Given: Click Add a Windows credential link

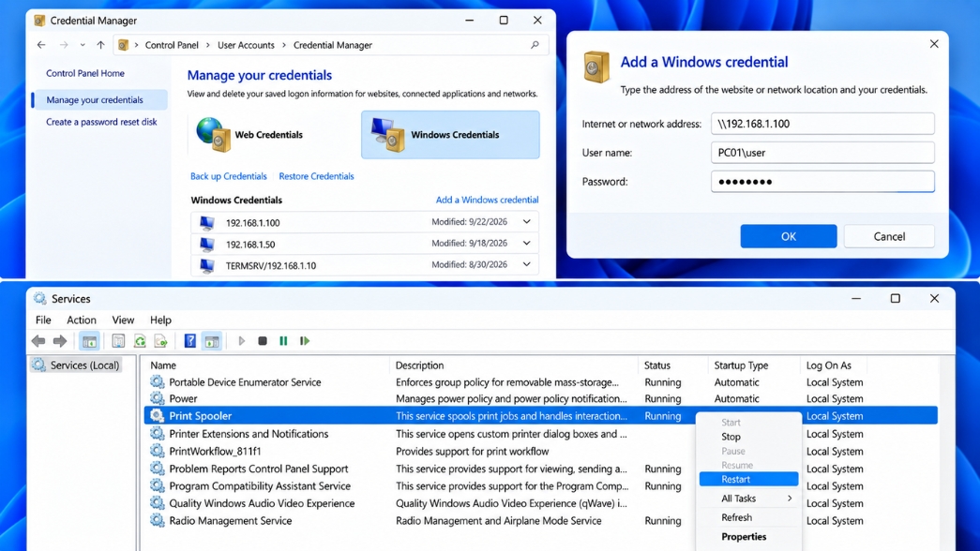Looking at the screenshot, I should [487, 200].
